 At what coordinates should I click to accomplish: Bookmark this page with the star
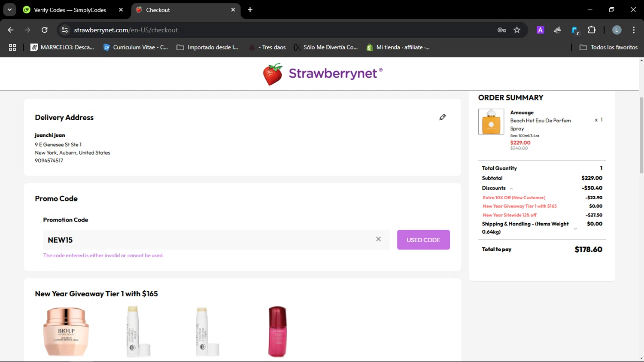(x=517, y=30)
